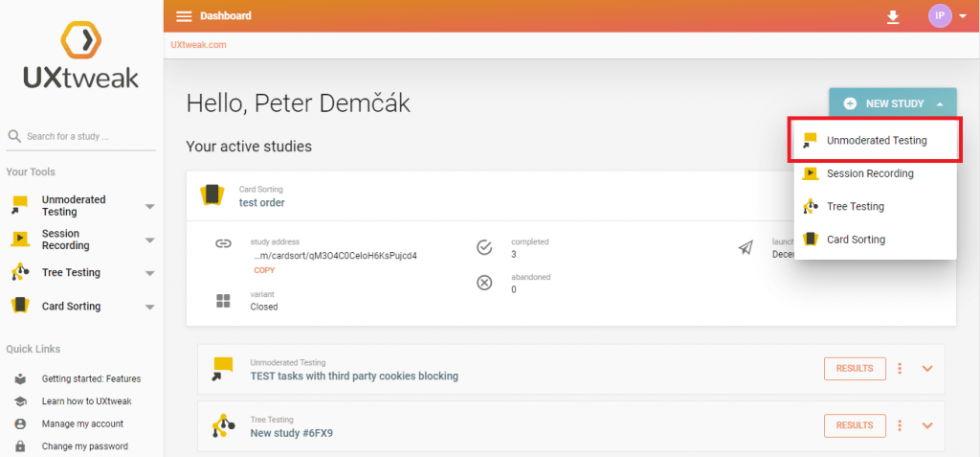Choose Session Recording in dropdown menu

869,173
